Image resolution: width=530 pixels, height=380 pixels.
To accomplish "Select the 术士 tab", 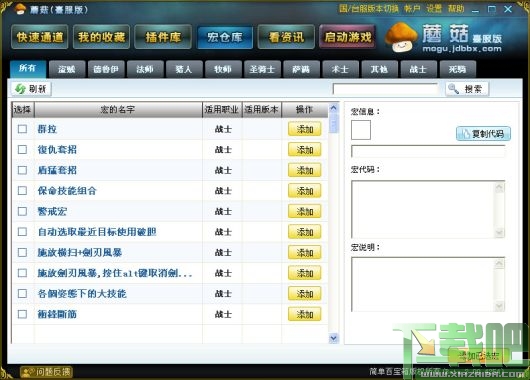I will [340, 70].
